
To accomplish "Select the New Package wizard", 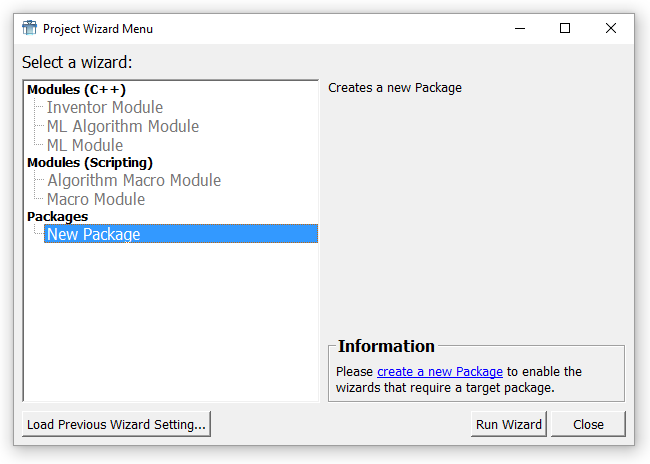I will 93,234.
